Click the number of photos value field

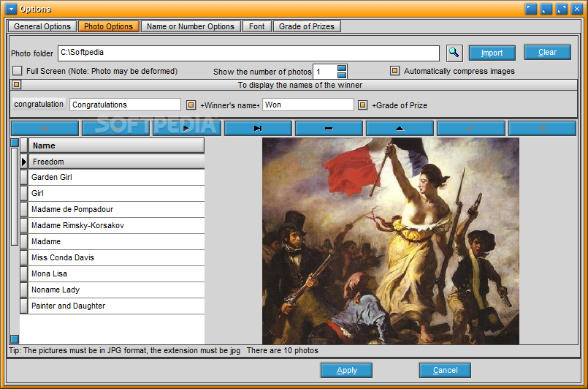pos(325,72)
